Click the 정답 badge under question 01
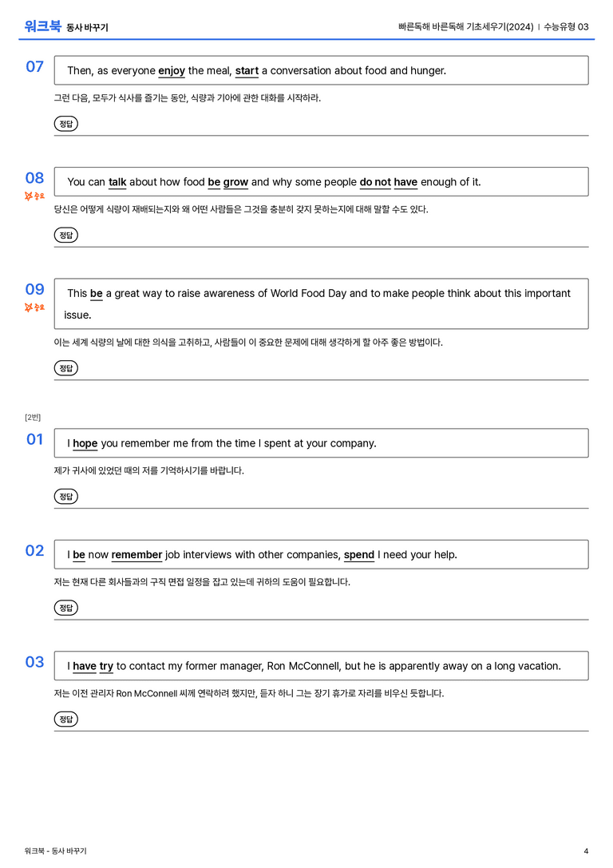 [65, 496]
